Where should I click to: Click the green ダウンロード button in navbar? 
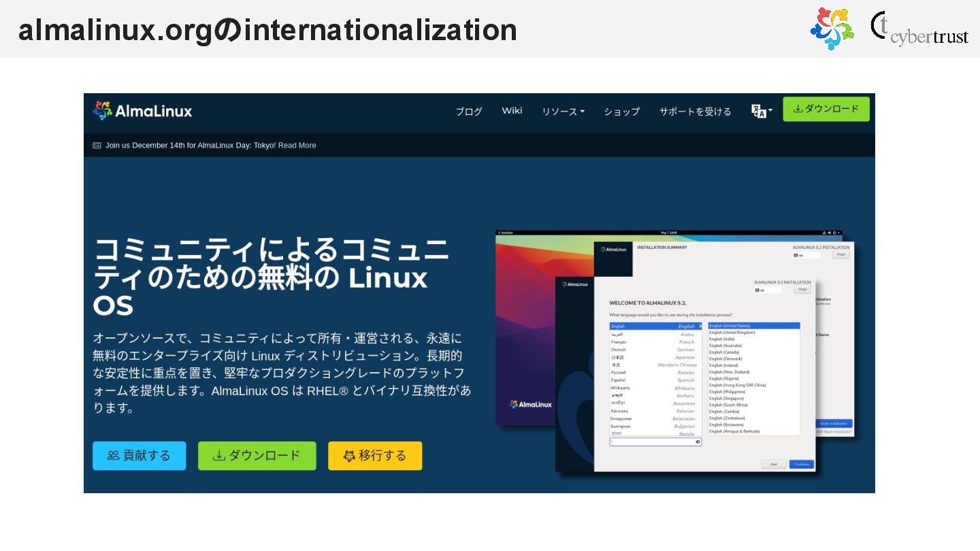(x=826, y=109)
